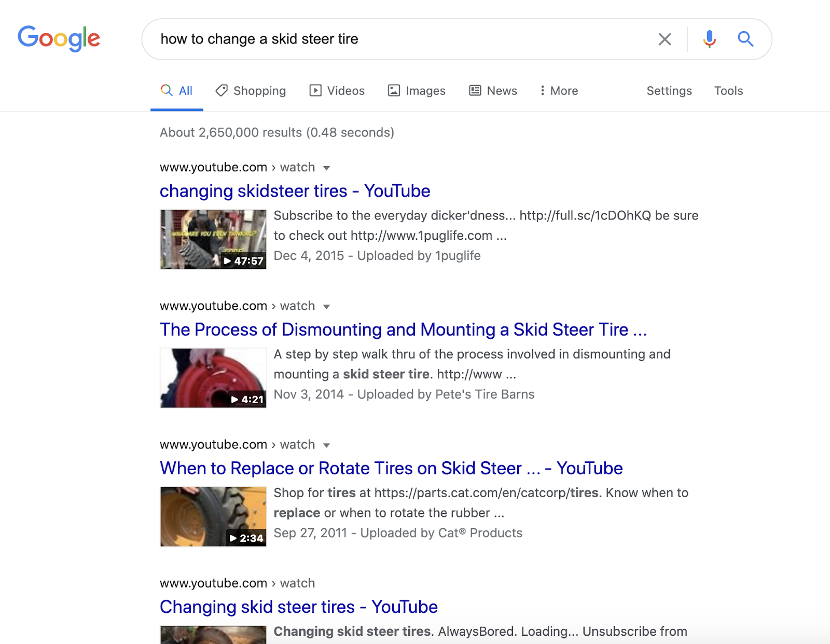Open 'changing skidsteer tires - YouTube' result
This screenshot has width=830, height=644.
tap(295, 191)
